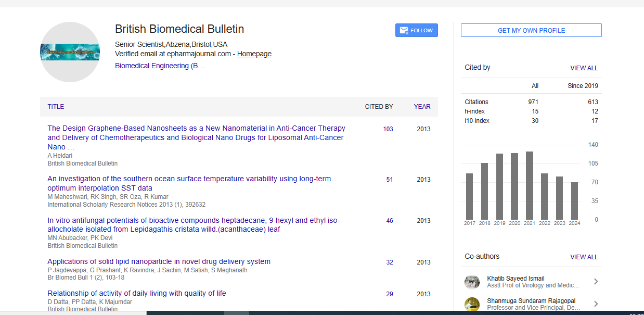Open solid lipid nanoparticle article
Viewport: 644px width, 315px height.
tap(159, 262)
